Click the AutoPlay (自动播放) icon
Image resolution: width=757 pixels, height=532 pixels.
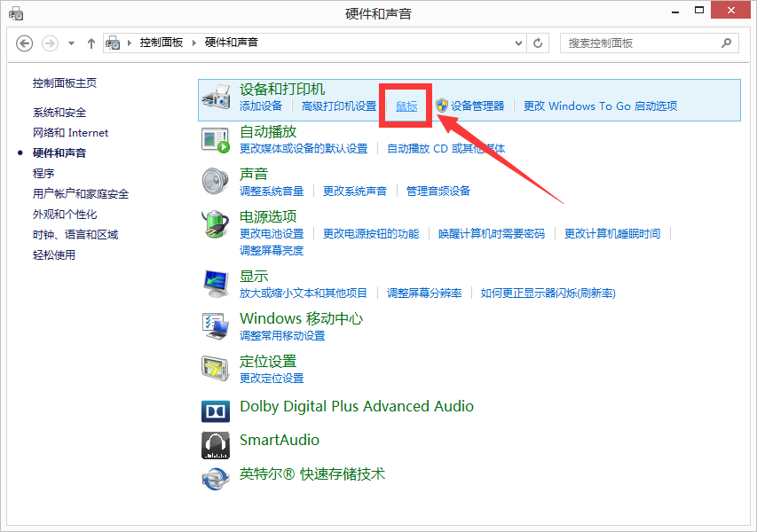click(x=216, y=140)
